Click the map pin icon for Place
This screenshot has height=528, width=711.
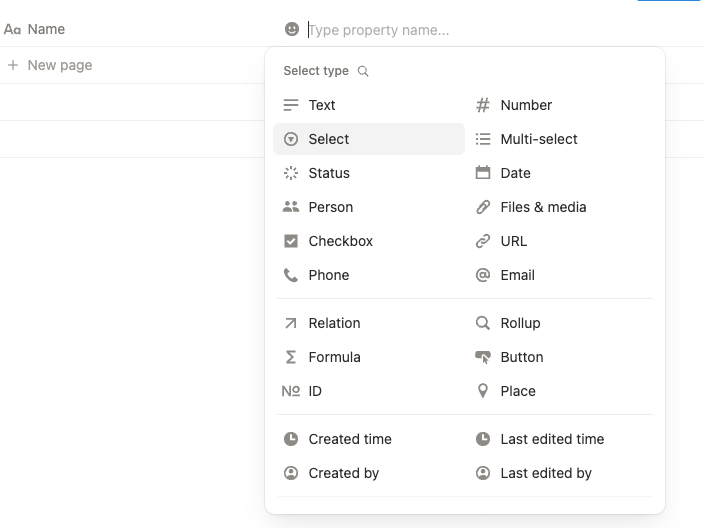[483, 391]
